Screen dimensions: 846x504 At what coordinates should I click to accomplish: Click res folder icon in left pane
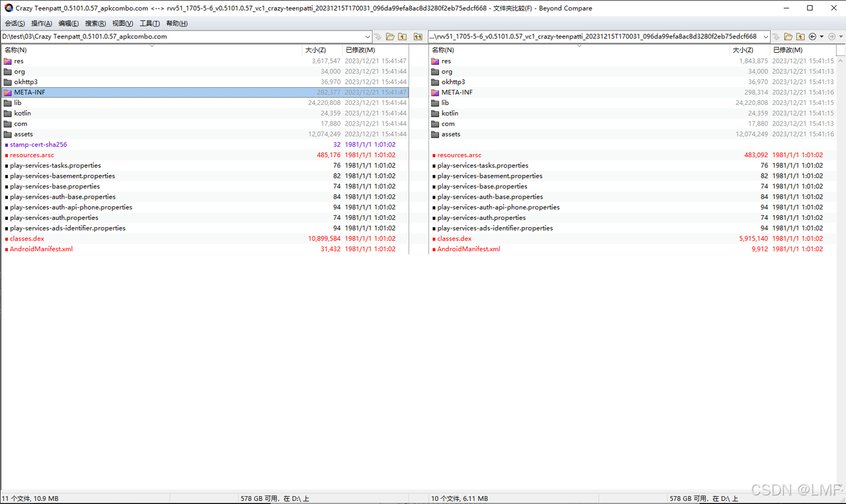pos(8,61)
